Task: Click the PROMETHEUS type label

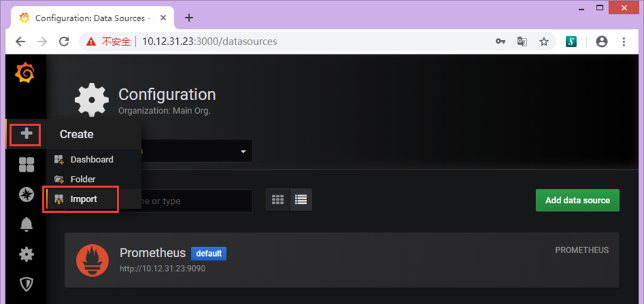Action: [582, 250]
